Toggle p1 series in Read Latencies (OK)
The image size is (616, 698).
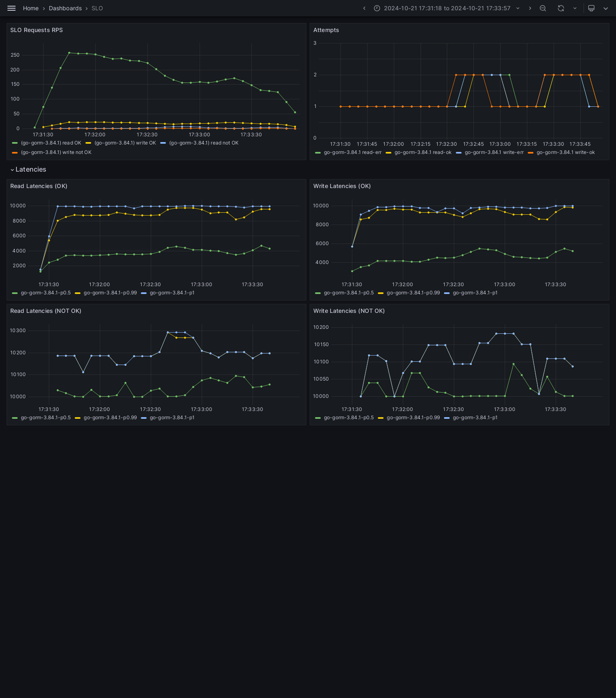pyautogui.click(x=172, y=293)
